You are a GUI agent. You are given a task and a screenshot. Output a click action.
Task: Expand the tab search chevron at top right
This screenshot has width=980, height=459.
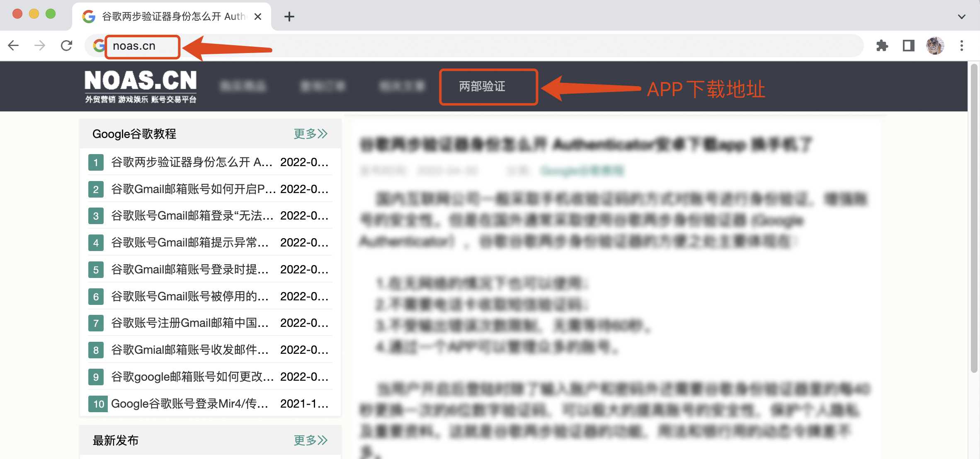click(961, 17)
